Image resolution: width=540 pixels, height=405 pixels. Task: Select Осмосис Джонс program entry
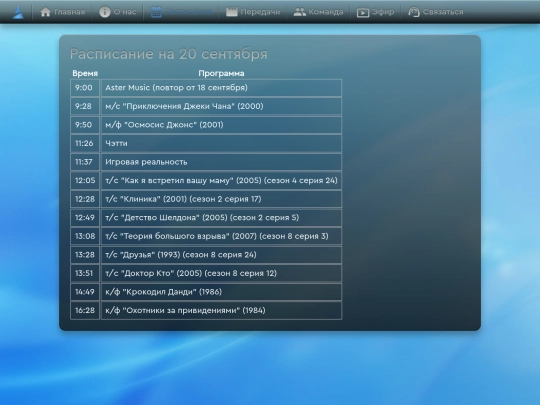(221, 125)
